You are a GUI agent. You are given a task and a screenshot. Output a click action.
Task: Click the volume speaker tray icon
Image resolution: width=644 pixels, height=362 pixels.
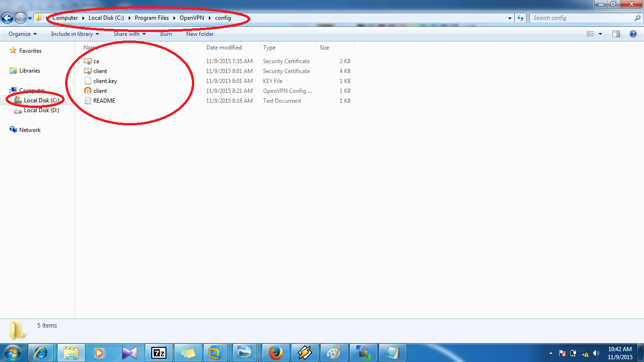[x=596, y=353]
